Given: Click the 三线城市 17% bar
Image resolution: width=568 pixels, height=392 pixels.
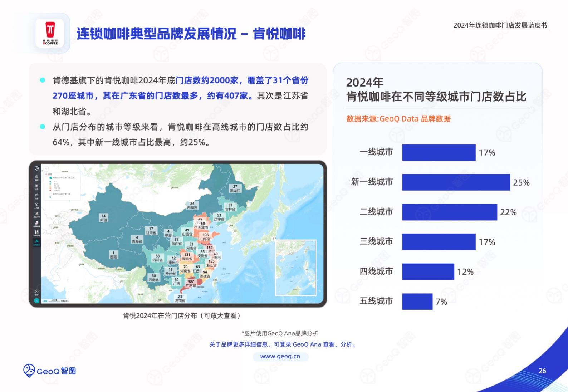Looking at the screenshot, I should click(x=439, y=242).
